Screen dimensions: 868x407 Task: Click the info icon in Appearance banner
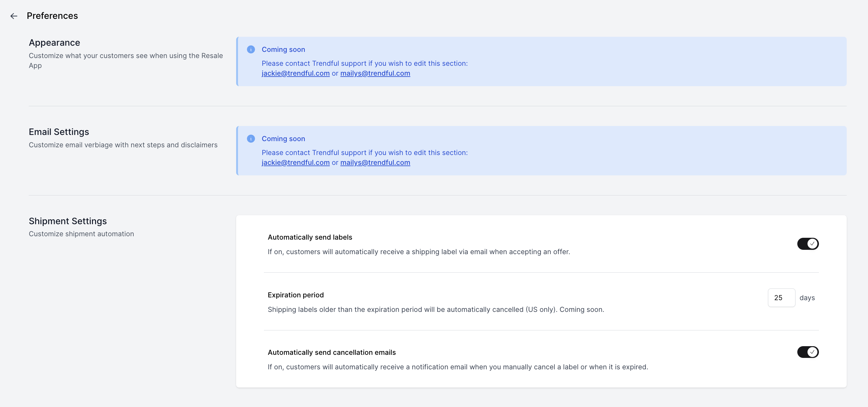251,50
